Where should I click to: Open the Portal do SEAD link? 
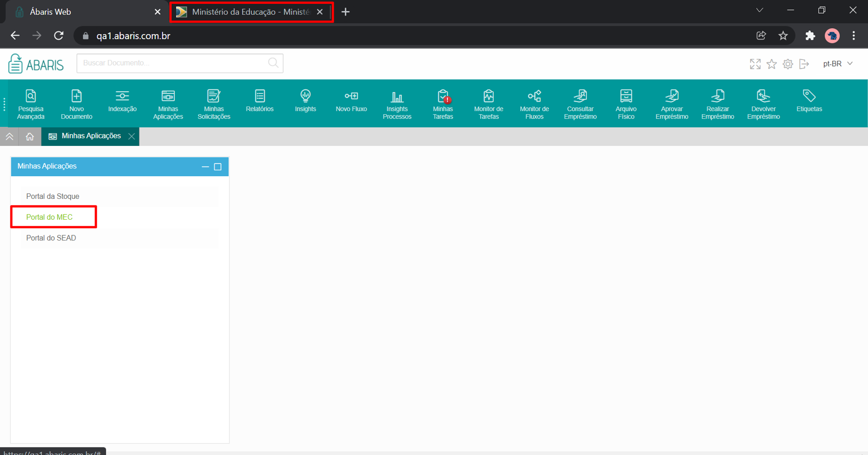51,238
